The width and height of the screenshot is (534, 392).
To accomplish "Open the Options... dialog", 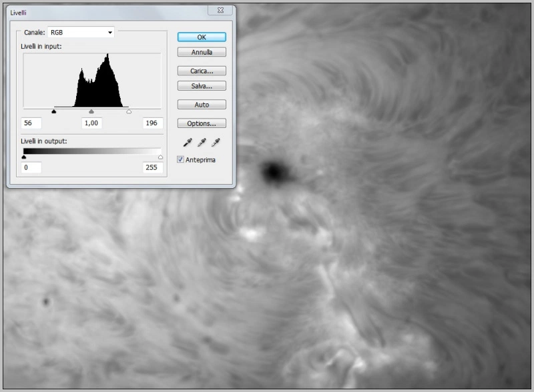I will click(202, 123).
